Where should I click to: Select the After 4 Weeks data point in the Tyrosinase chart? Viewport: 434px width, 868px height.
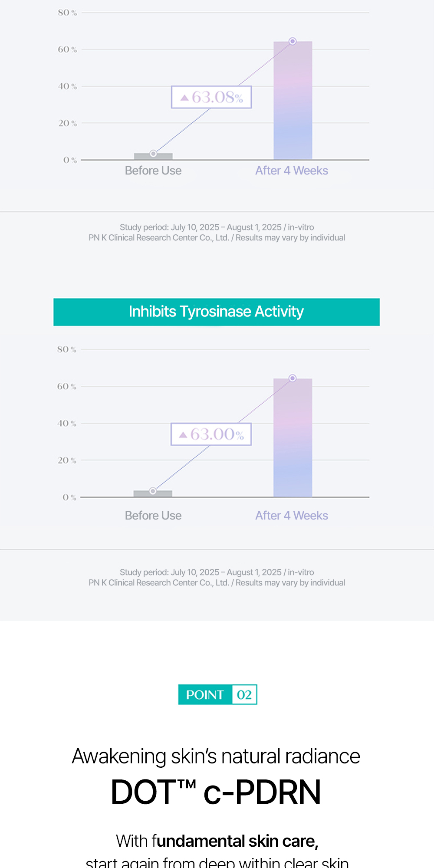(x=293, y=378)
